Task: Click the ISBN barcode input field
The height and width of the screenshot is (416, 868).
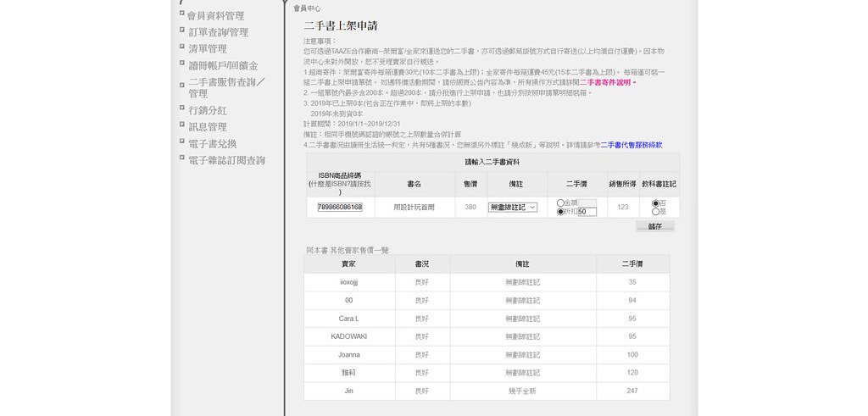Action: click(x=340, y=207)
